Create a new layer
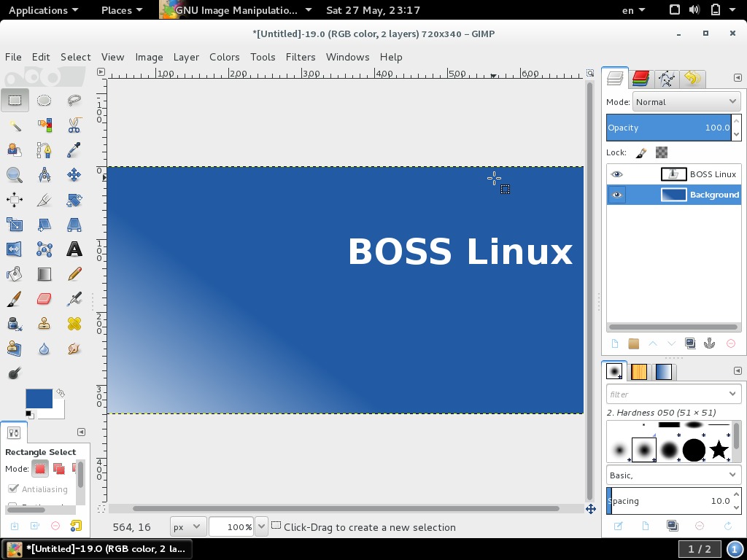The width and height of the screenshot is (747, 560). 615,343
